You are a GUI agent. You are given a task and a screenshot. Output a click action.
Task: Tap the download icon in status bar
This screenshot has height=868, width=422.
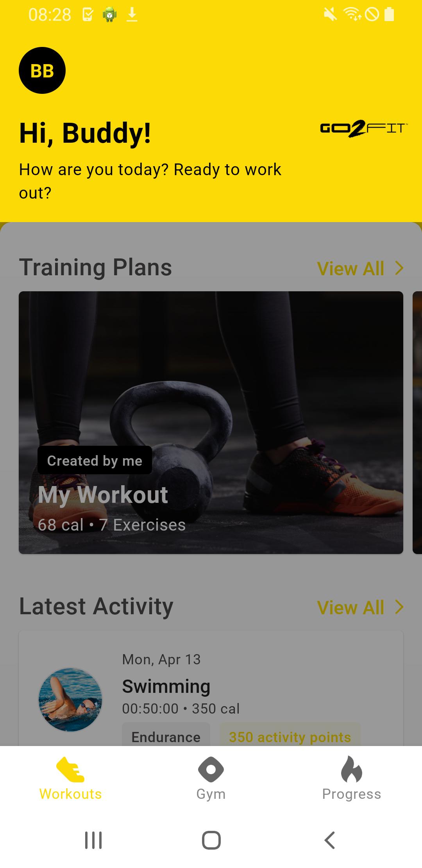click(132, 15)
